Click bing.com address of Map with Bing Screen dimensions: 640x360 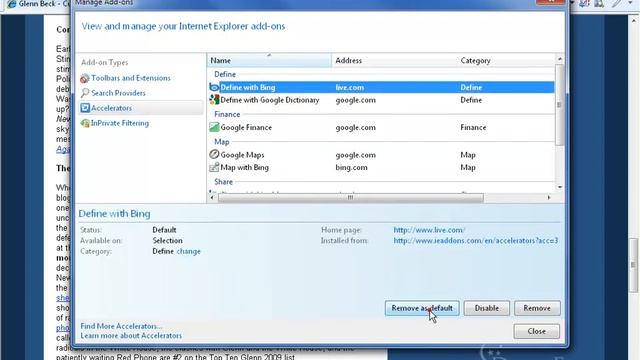click(x=351, y=167)
